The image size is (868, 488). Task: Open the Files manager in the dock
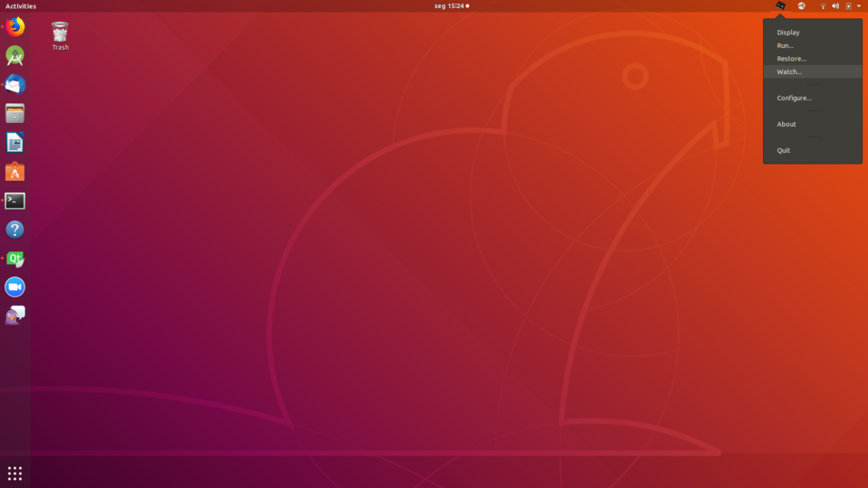(x=15, y=114)
